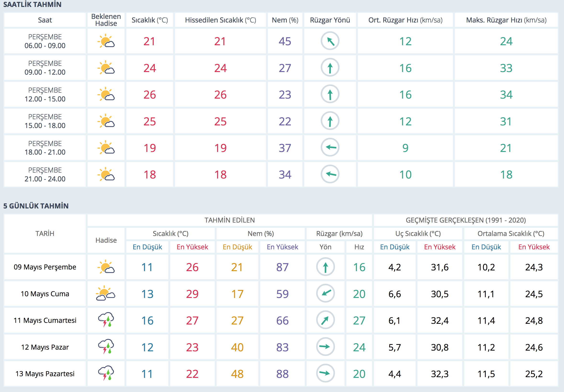Image resolution: width=564 pixels, height=392 pixels.
Task: Click the TAHMİN EDİLEN header cell
Action: click(229, 220)
